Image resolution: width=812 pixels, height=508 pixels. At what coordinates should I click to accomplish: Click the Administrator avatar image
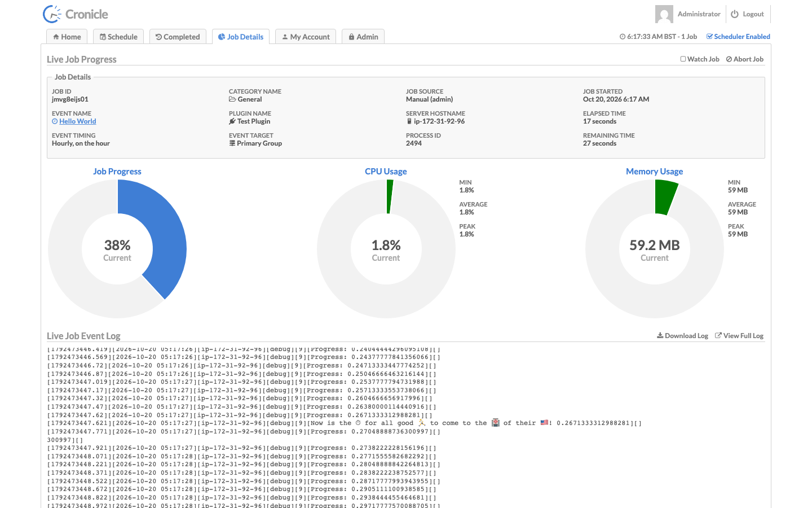click(x=664, y=14)
